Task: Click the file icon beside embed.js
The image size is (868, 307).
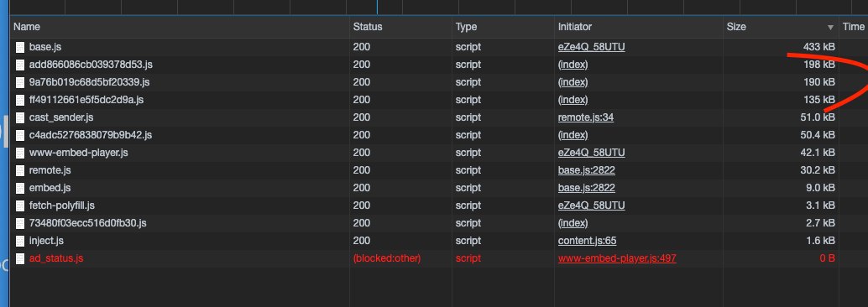Action: coord(20,189)
